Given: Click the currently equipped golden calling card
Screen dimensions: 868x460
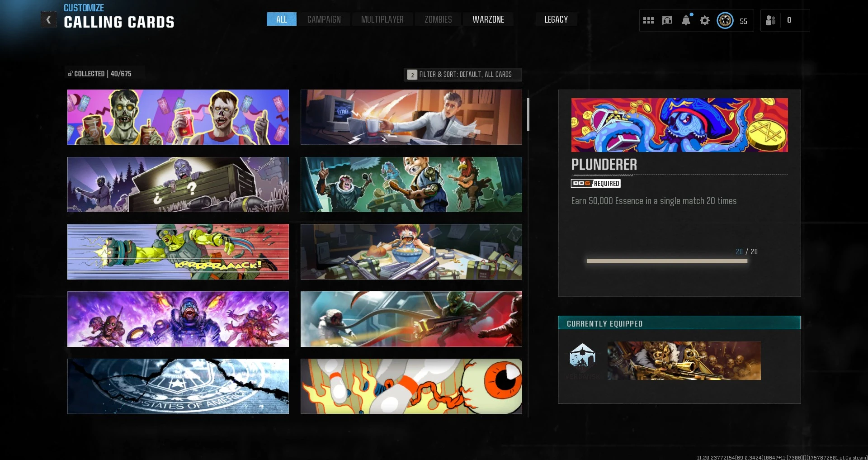Looking at the screenshot, I should pyautogui.click(x=684, y=360).
